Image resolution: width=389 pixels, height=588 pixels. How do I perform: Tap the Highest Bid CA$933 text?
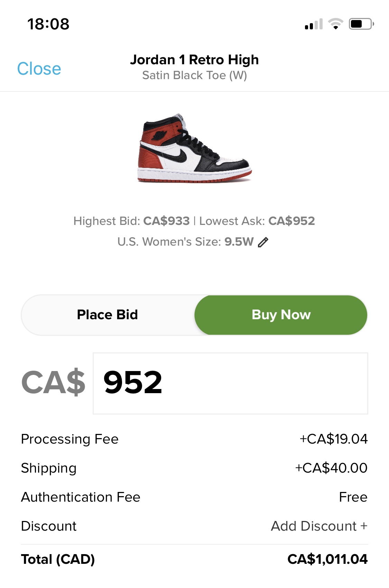point(131,221)
